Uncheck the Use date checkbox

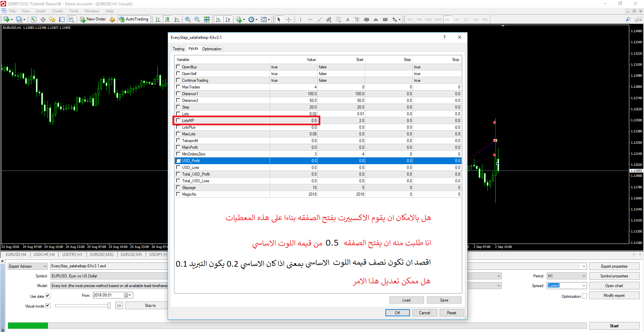click(48, 296)
